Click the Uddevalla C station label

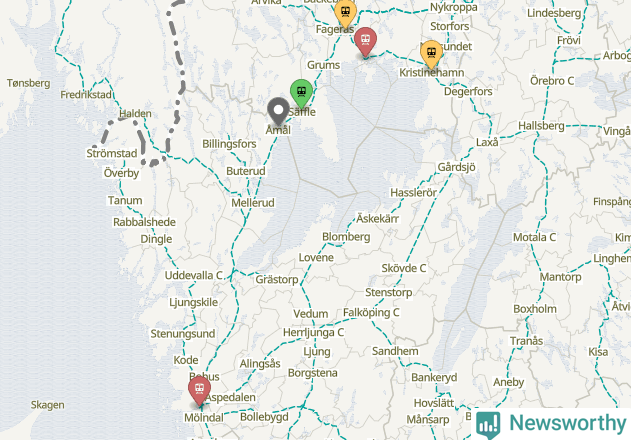(x=194, y=275)
